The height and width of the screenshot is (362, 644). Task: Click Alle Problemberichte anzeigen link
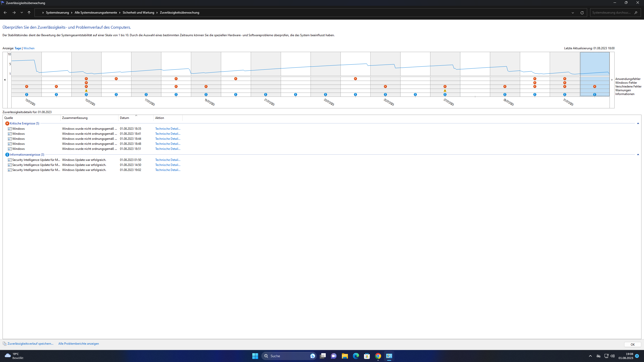[78, 344]
